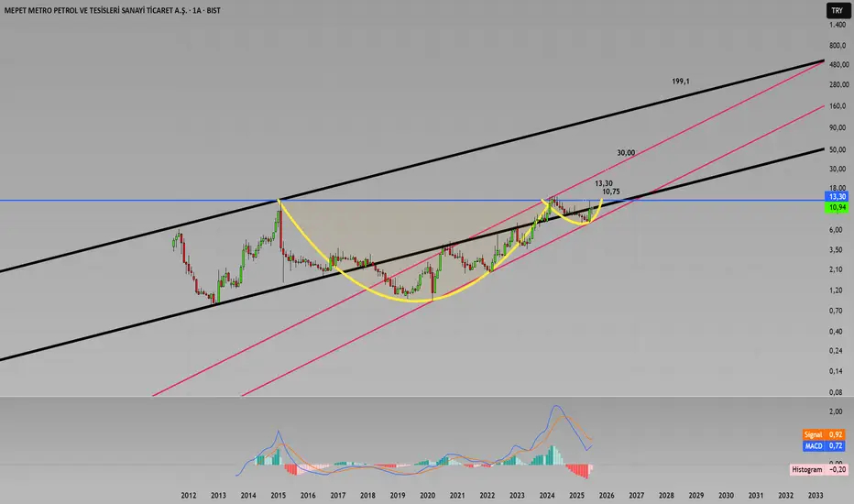Viewport: 854px width, 504px height.
Task: Click the 2025 year label
Action: [x=576, y=496]
